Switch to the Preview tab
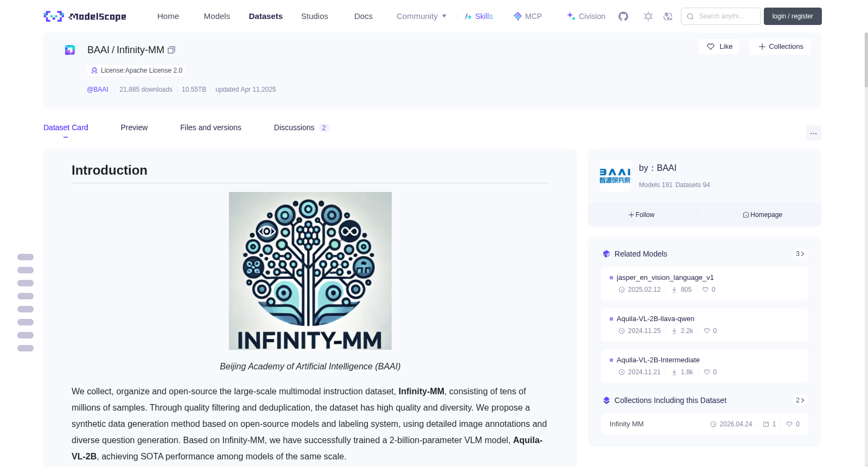Screen dimensions: 868x467 pos(134,127)
